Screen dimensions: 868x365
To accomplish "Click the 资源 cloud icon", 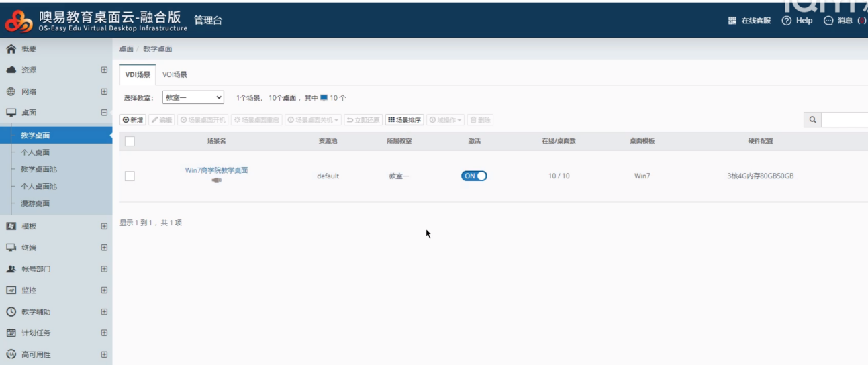I will pyautogui.click(x=11, y=70).
